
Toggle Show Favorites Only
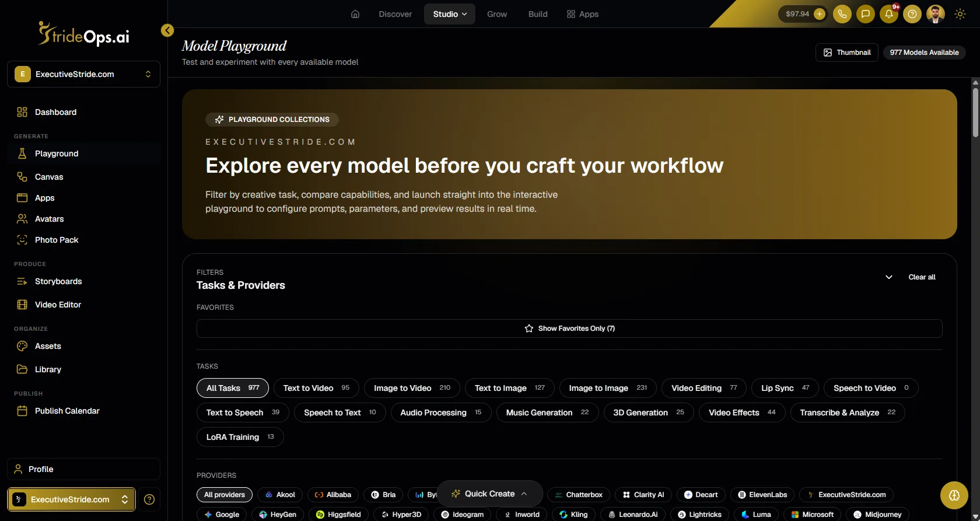569,328
